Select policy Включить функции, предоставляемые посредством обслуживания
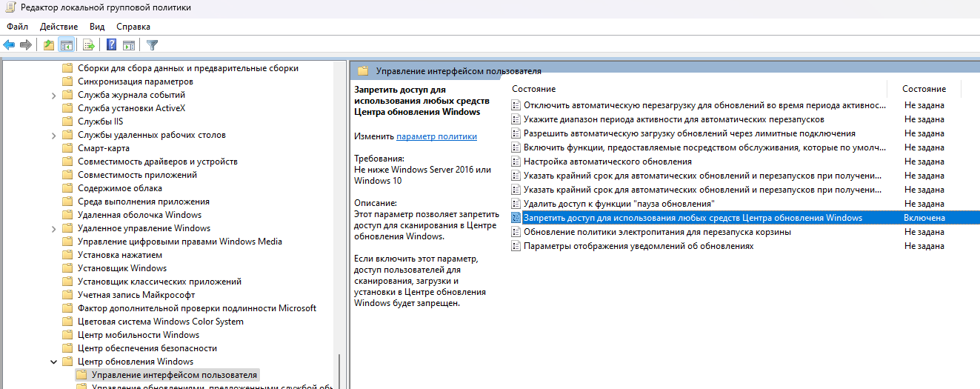The height and width of the screenshot is (389, 980). click(704, 147)
